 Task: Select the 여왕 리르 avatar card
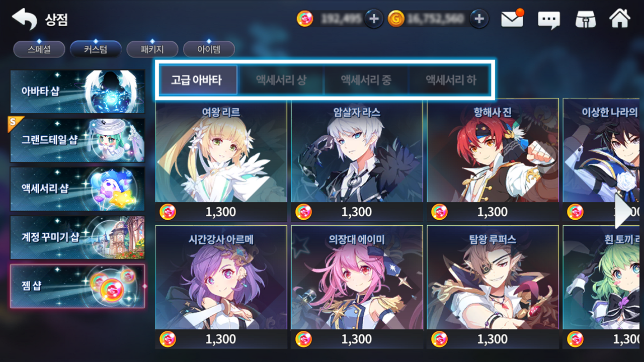(221, 160)
